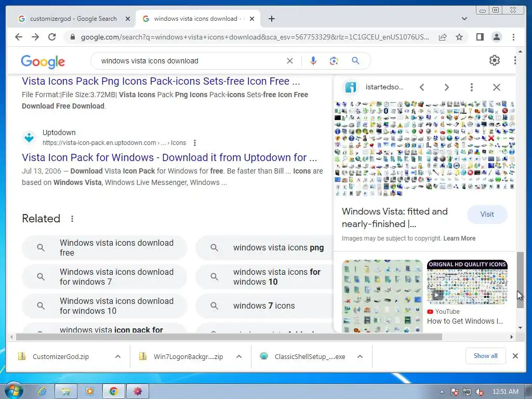
Task: Show previous image in preview panel
Action: pyautogui.click(x=422, y=87)
